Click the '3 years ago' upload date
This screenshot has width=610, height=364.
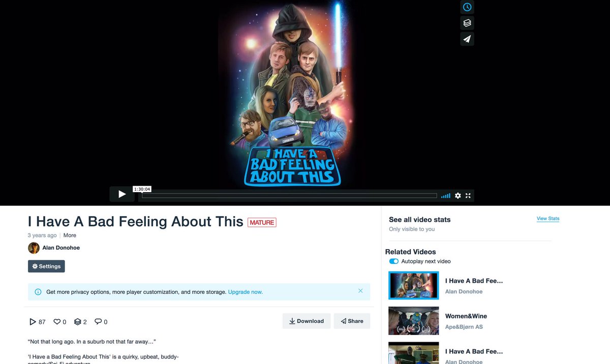pyautogui.click(x=42, y=235)
